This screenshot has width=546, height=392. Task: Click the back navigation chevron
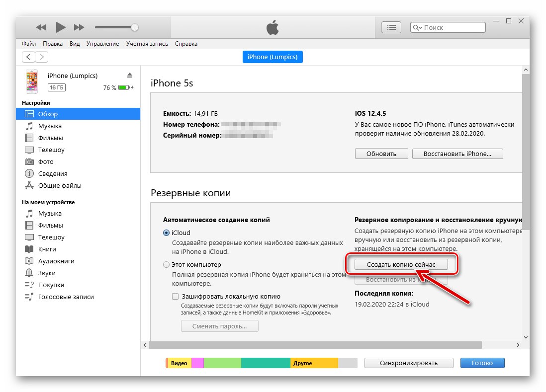(28, 57)
